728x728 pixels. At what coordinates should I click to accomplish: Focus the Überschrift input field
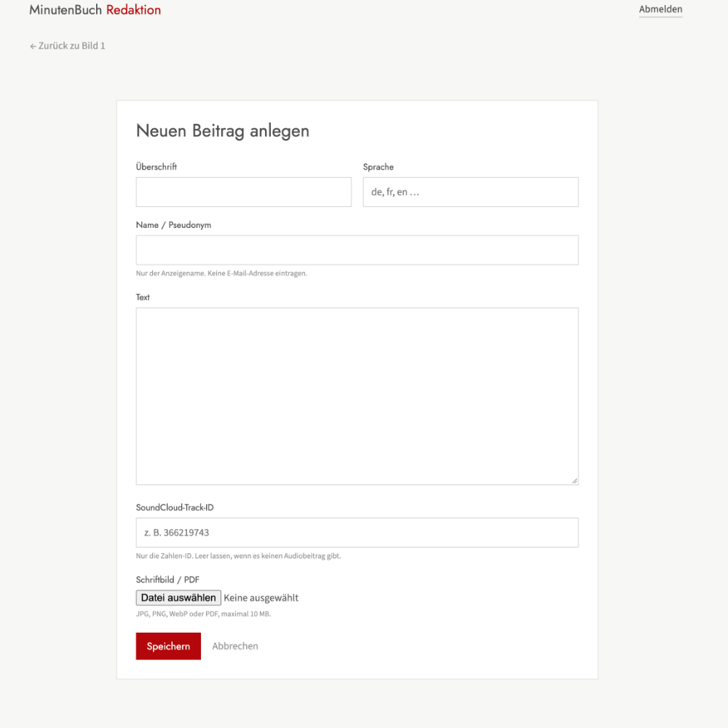243,191
